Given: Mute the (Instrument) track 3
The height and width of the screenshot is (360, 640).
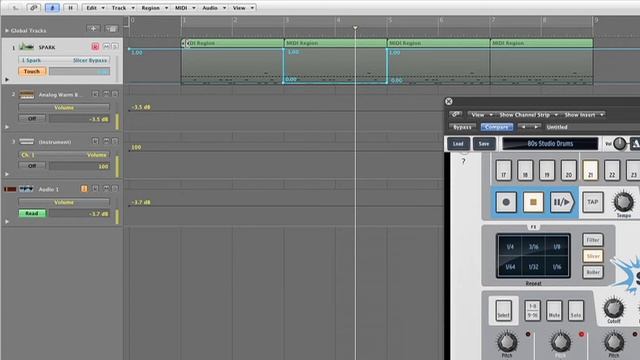Looking at the screenshot, I should pyautogui.click(x=106, y=141).
